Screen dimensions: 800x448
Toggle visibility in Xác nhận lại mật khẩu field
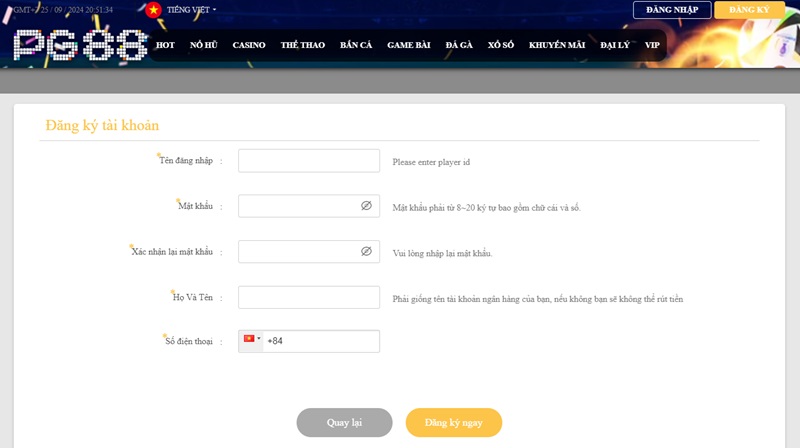pyautogui.click(x=366, y=251)
